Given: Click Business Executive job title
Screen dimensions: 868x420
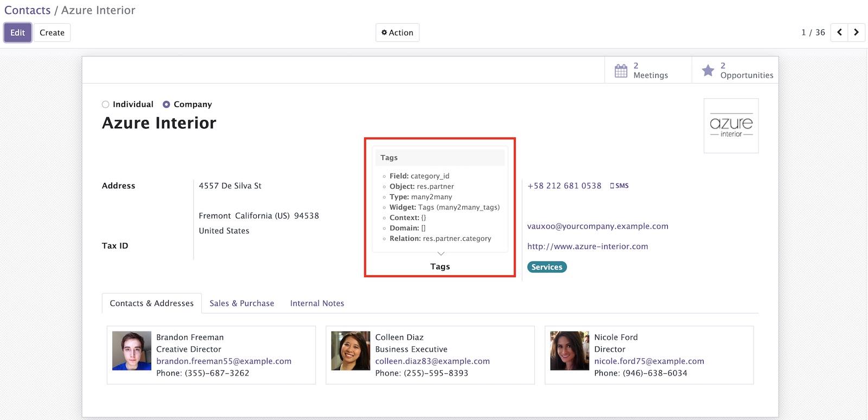Looking at the screenshot, I should click(411, 349).
